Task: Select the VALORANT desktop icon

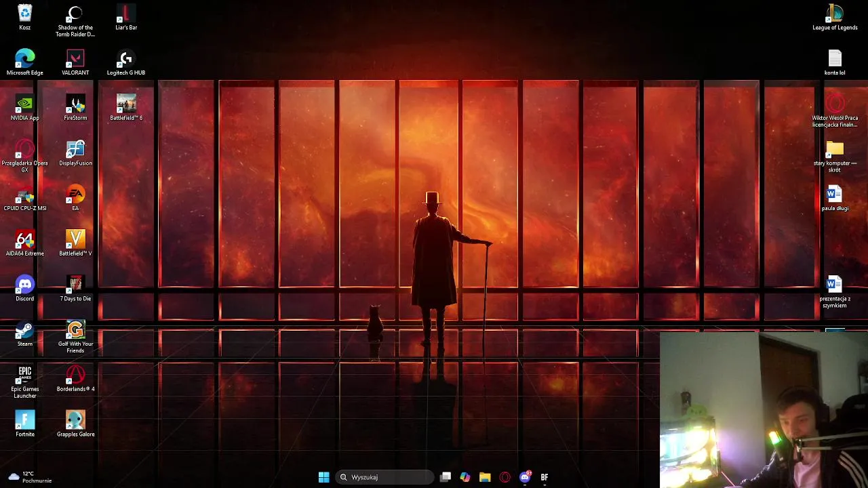Action: (75, 62)
